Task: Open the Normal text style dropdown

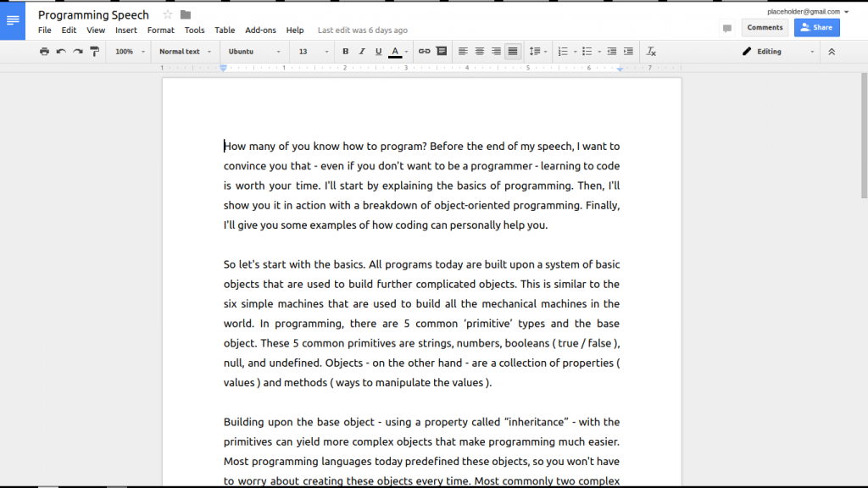Action: 185,52
